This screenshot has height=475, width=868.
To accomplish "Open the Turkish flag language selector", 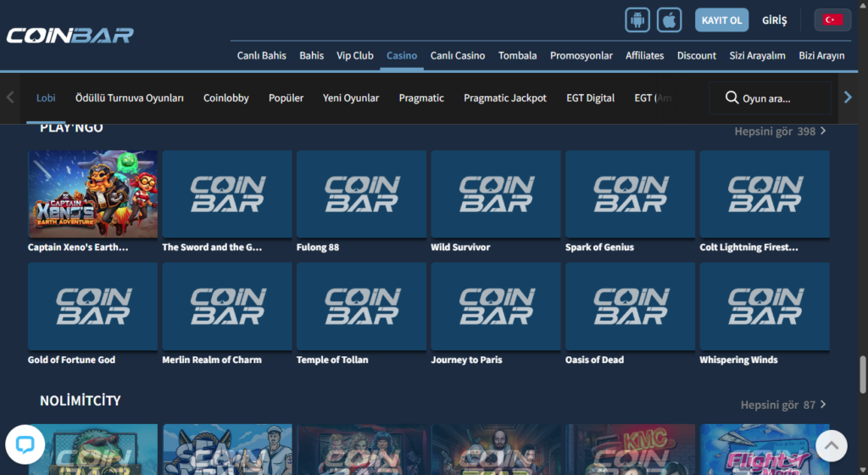I will [832, 20].
